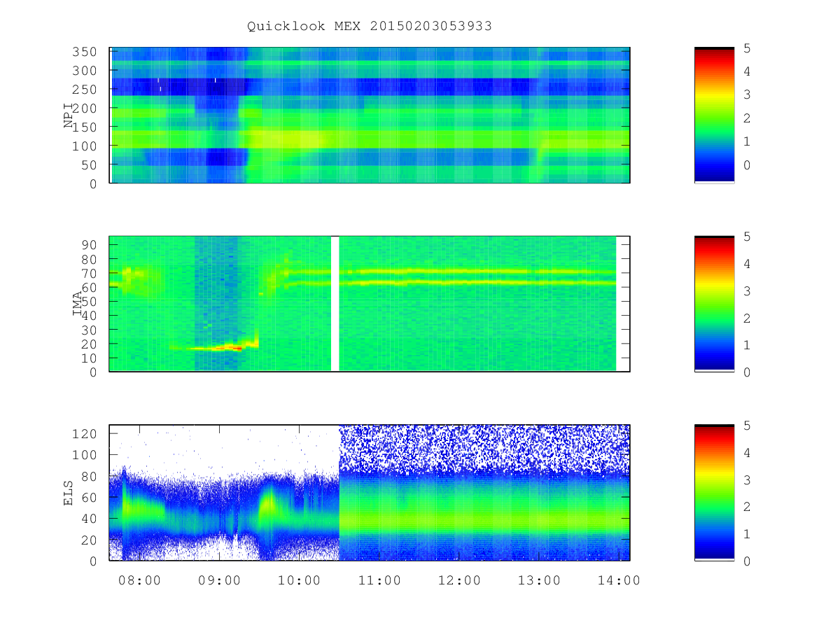Click the IMA panel colorbar
This screenshot has height=630, width=840.
coord(714,304)
